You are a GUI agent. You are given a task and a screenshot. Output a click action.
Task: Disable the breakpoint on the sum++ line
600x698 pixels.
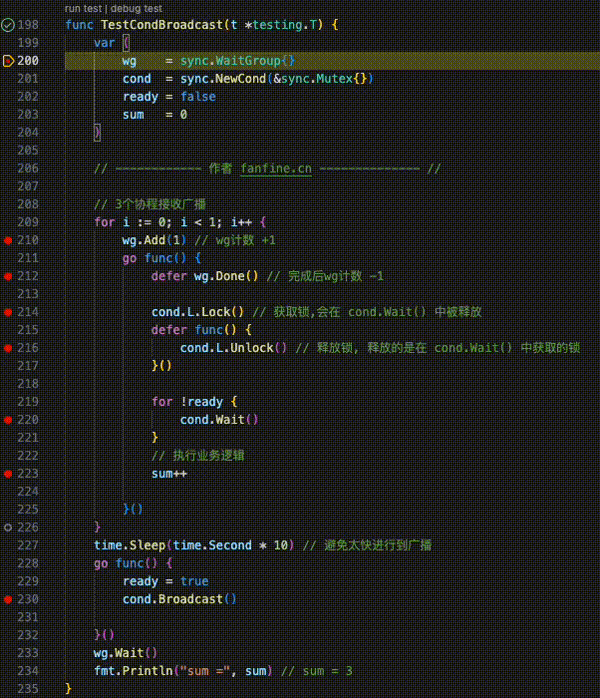click(x=8, y=474)
